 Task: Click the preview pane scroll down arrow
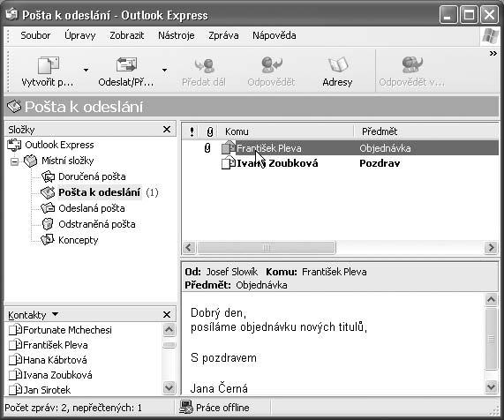coord(491,386)
